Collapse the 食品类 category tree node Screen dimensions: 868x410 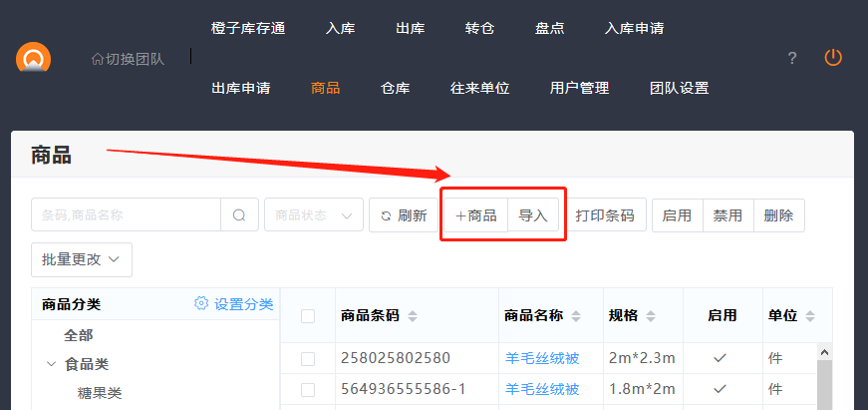click(x=51, y=364)
